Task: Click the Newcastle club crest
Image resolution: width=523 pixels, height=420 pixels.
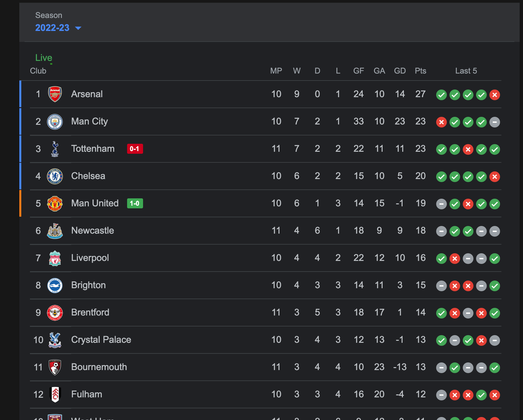Action: click(55, 231)
